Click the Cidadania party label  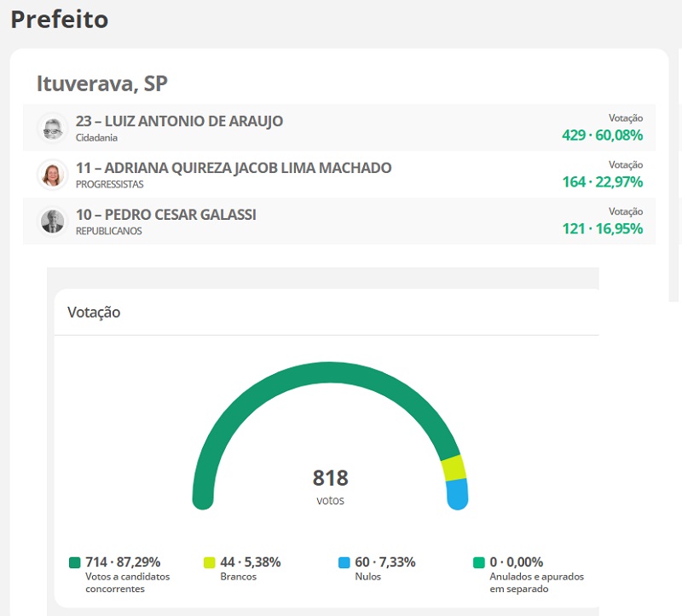(96, 138)
